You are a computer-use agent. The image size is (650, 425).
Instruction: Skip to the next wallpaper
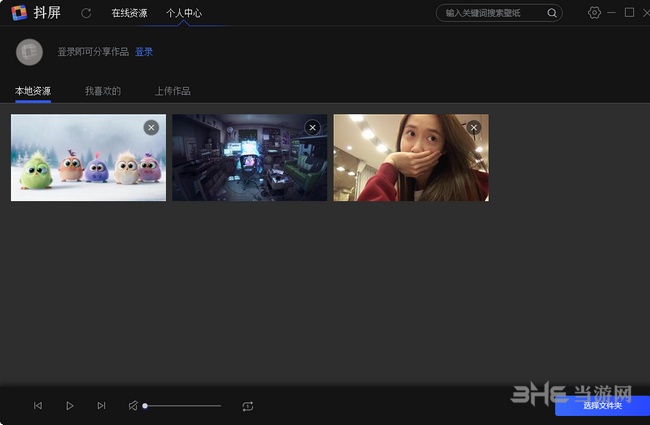pos(101,406)
